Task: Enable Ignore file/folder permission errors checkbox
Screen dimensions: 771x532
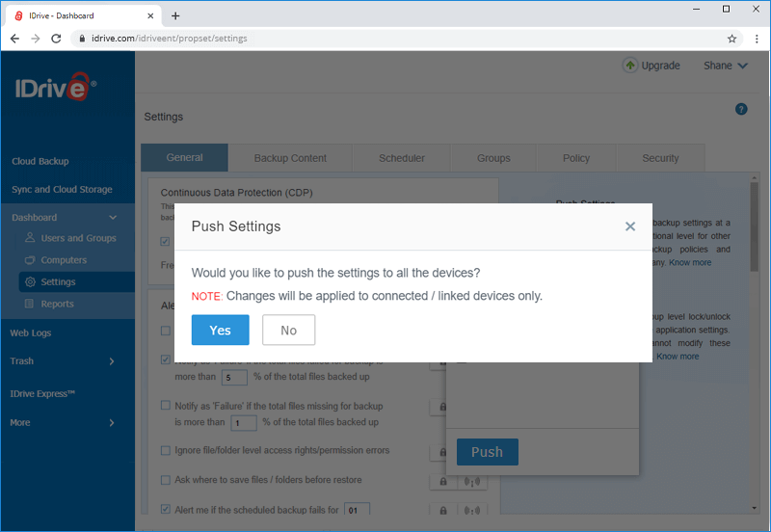Action: pos(166,450)
